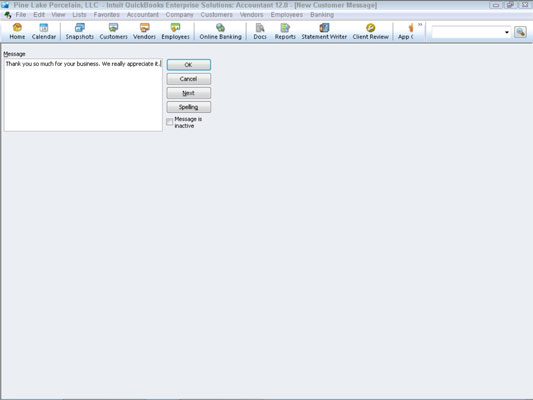Click the Snapshots toolbar icon

(x=80, y=32)
